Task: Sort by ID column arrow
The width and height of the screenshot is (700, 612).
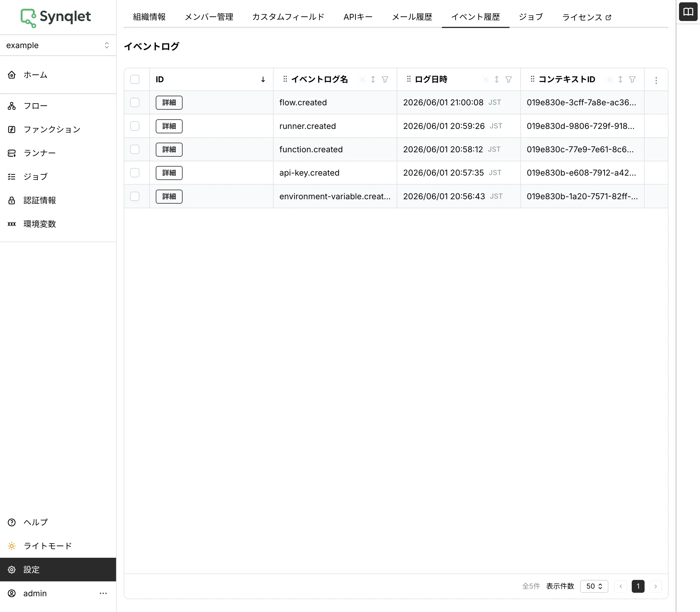Action: pos(263,80)
